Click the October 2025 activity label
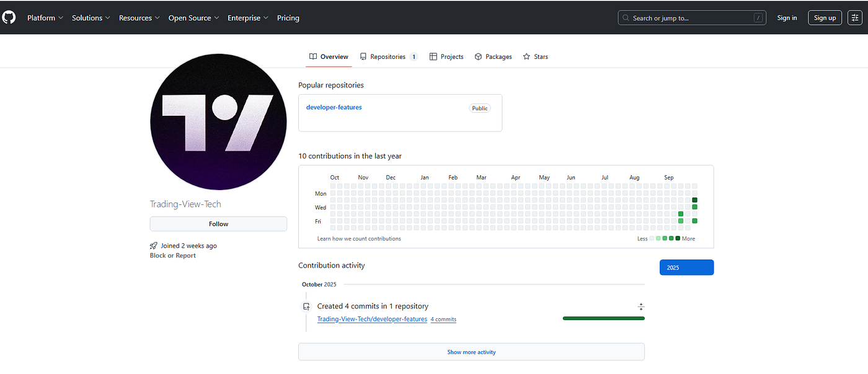The width and height of the screenshot is (868, 374). (x=319, y=284)
